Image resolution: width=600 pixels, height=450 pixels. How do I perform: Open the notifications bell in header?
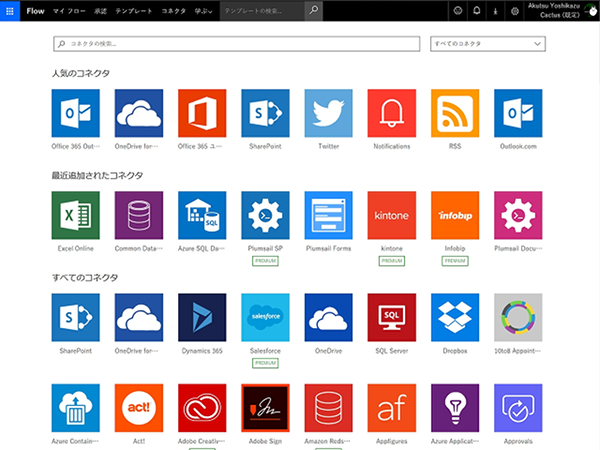click(476, 11)
